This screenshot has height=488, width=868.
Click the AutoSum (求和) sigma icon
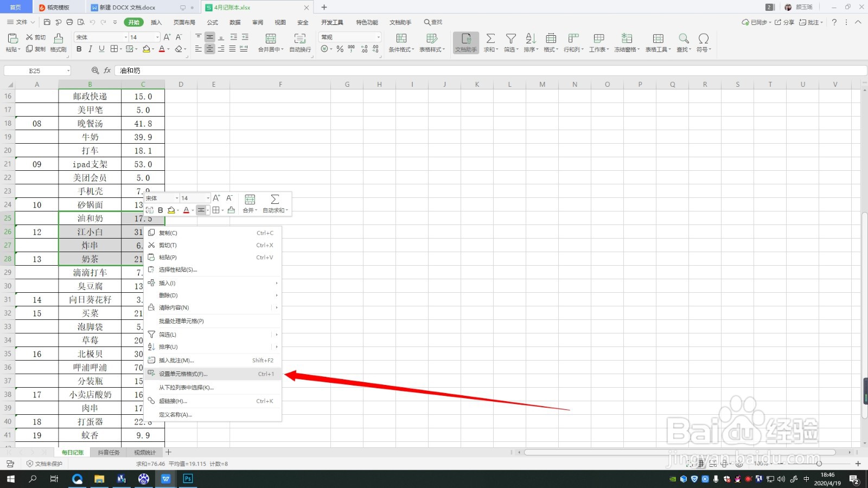click(x=490, y=38)
